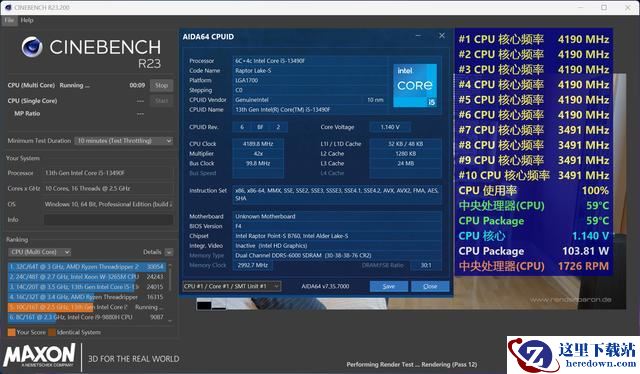Expand the ranking Details toggle
The image size is (640, 374).
(x=169, y=252)
